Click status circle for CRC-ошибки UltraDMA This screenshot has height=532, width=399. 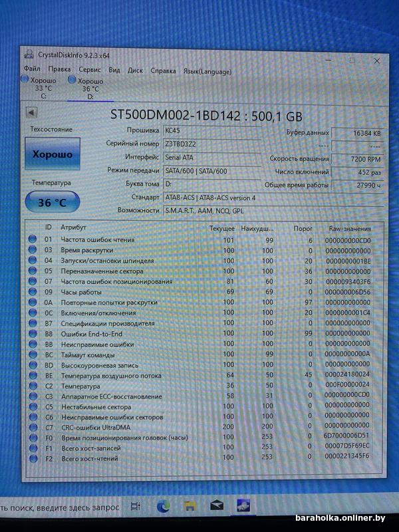coord(33,427)
